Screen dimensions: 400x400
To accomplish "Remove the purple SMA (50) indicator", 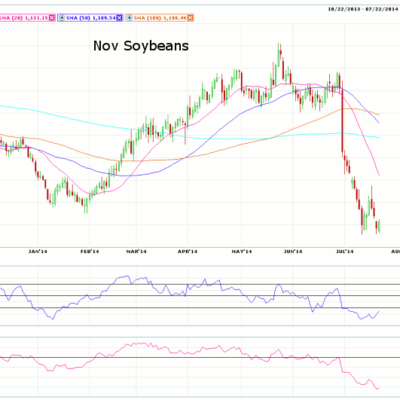I will 119,18.
